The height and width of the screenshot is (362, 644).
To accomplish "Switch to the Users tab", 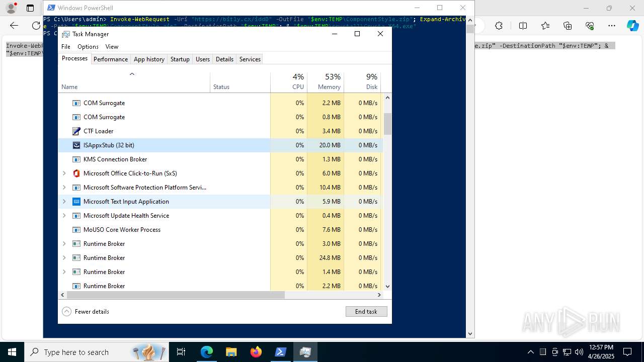I will [x=203, y=59].
